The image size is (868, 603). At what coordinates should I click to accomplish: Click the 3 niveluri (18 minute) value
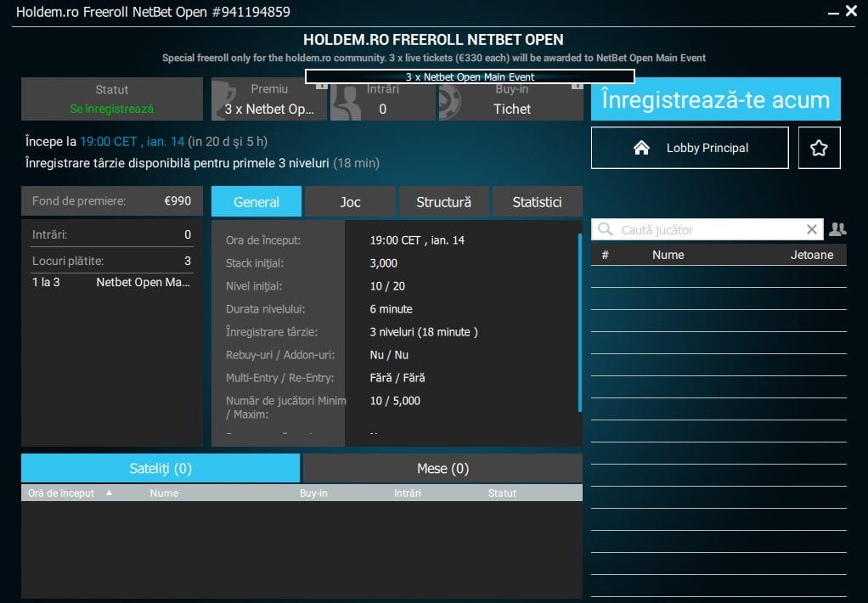click(424, 332)
